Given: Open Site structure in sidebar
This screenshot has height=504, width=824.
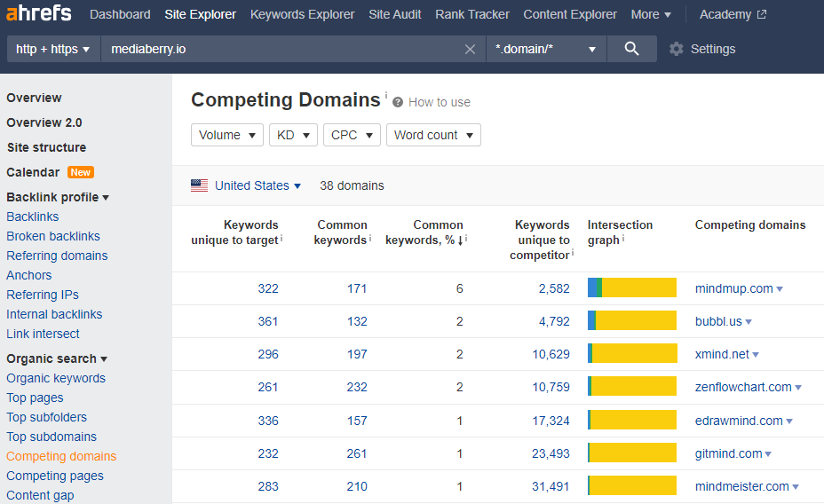Looking at the screenshot, I should tap(46, 147).
